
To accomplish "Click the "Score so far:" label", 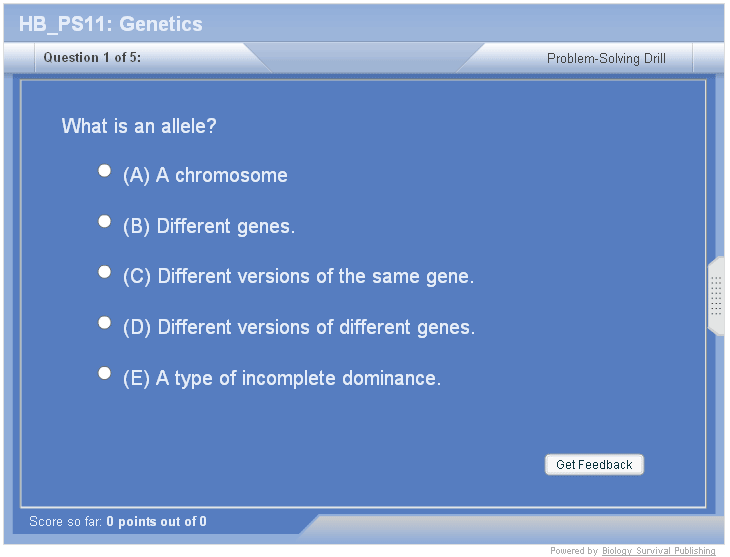I will (x=66, y=522).
